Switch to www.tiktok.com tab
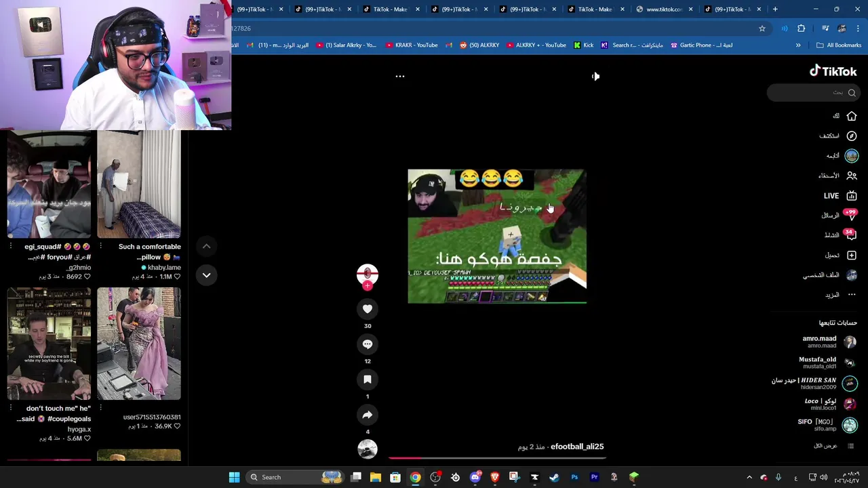868x488 pixels. (x=664, y=9)
